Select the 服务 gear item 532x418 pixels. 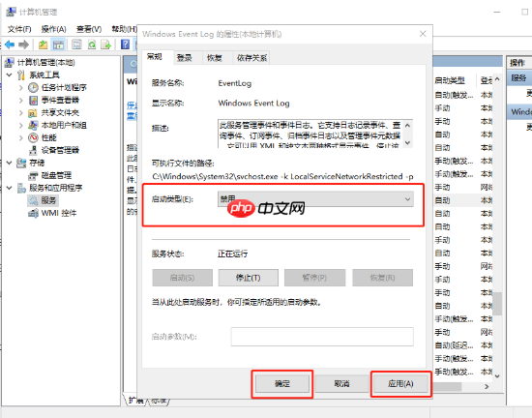[x=44, y=200]
